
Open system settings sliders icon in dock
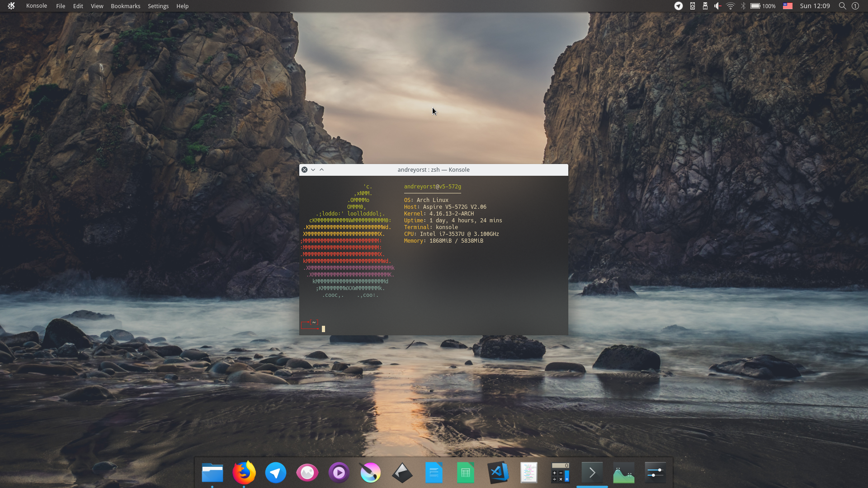(655, 473)
